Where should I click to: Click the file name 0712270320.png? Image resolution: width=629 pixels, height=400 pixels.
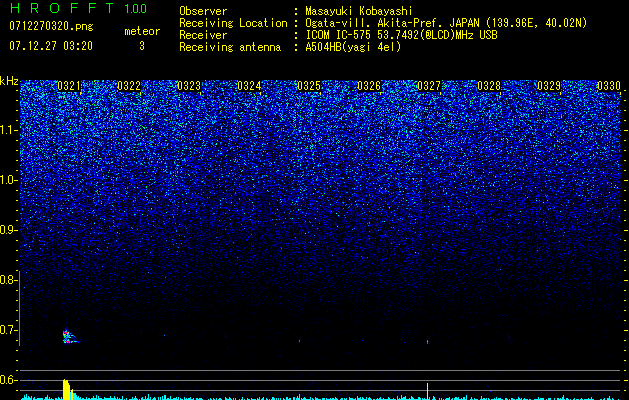[51, 27]
